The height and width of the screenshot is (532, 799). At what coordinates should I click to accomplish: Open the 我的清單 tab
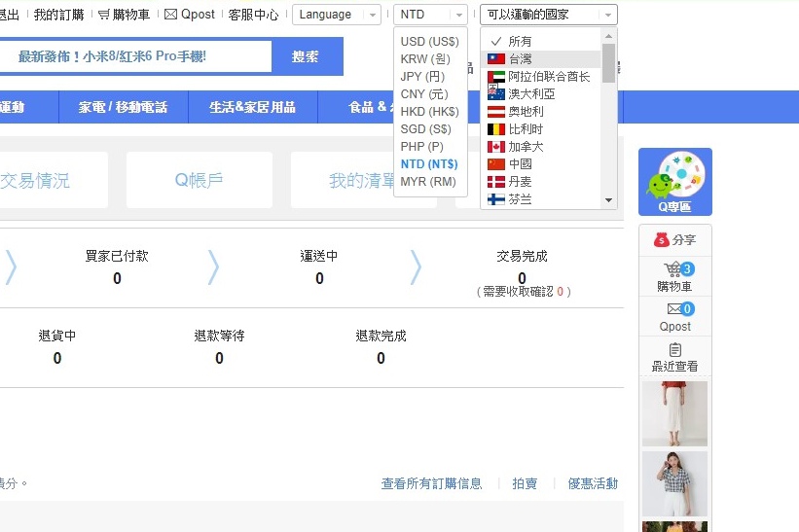point(363,180)
